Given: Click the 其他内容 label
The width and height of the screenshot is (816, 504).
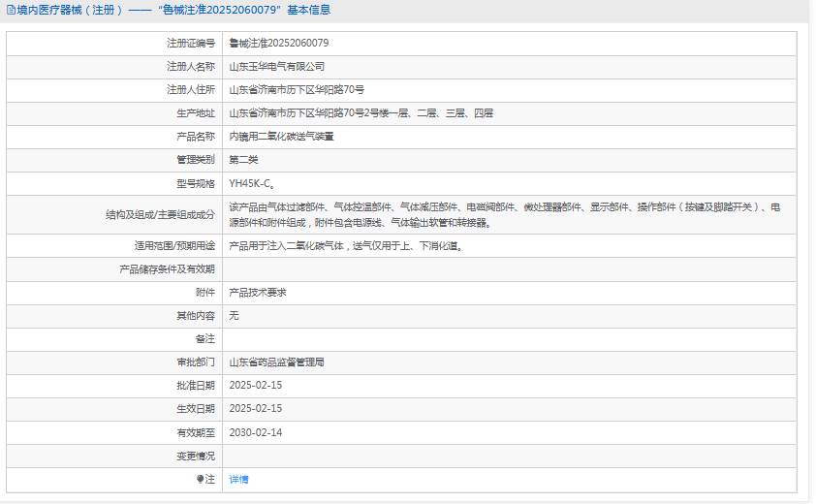Looking at the screenshot, I should coord(196,316).
